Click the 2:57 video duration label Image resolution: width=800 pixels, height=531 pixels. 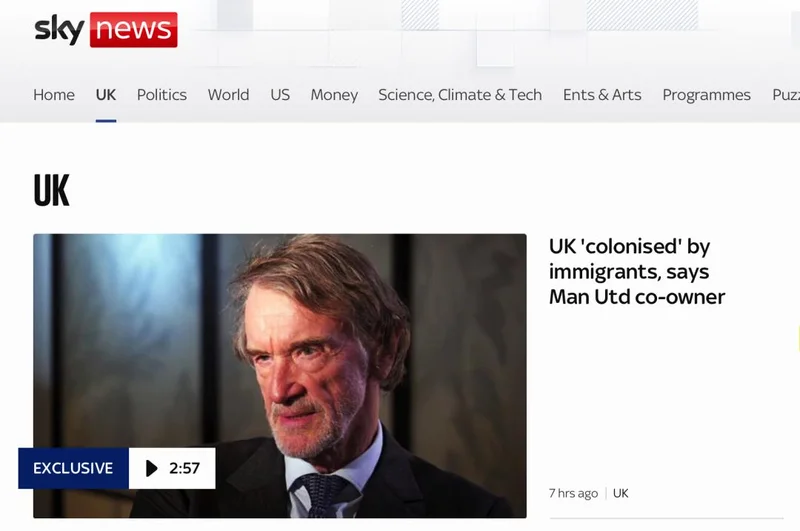click(x=173, y=468)
